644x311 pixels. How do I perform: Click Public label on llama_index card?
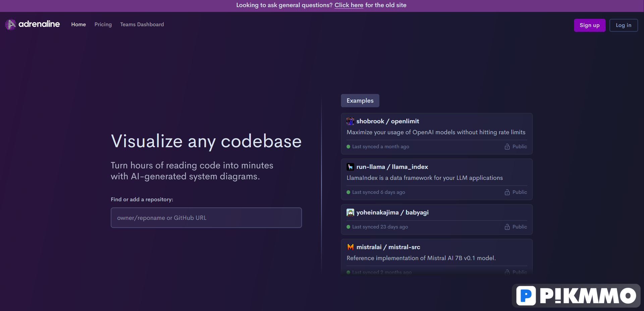(x=520, y=192)
